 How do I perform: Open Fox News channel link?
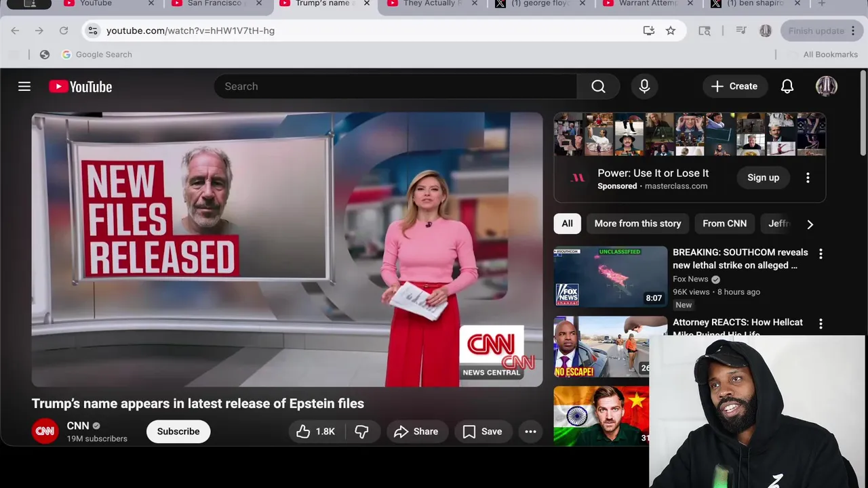point(690,279)
